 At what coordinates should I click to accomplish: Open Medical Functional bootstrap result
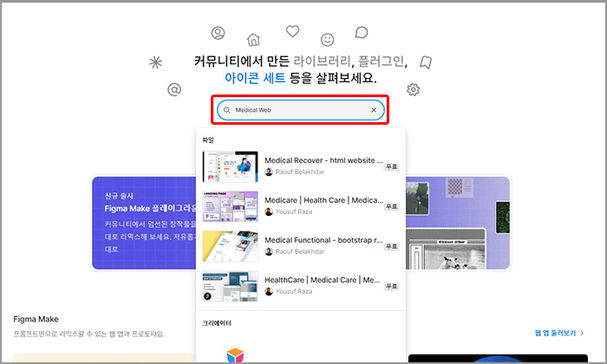click(301, 246)
